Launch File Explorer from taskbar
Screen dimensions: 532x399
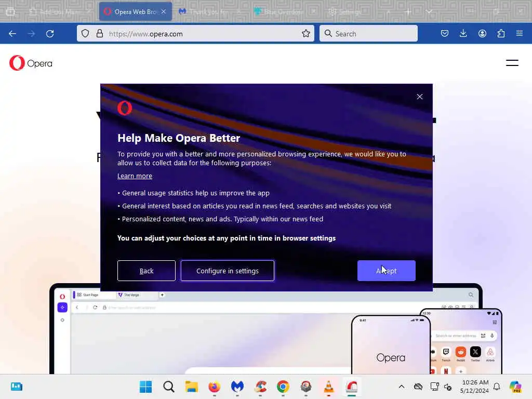(191, 387)
